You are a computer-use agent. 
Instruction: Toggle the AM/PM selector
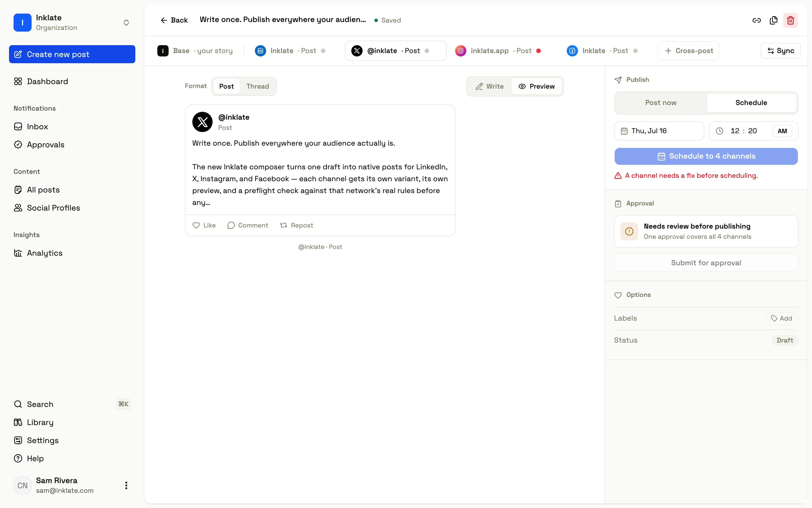(x=782, y=131)
